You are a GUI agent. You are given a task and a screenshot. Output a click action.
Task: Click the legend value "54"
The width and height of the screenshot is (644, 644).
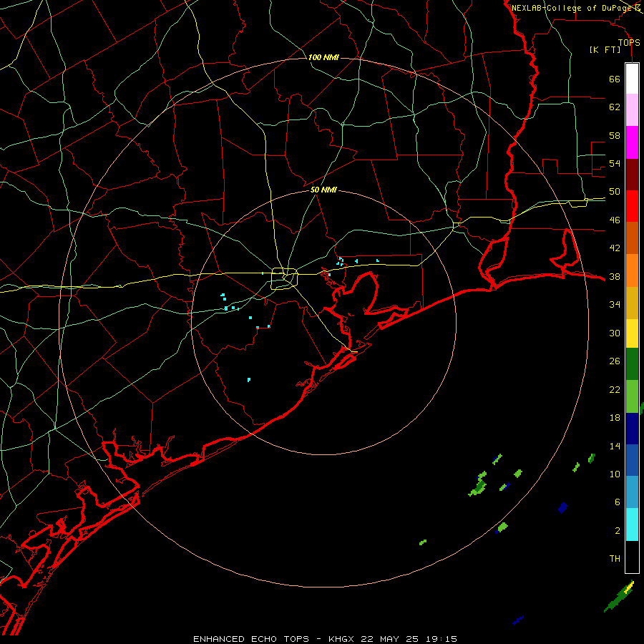point(615,163)
